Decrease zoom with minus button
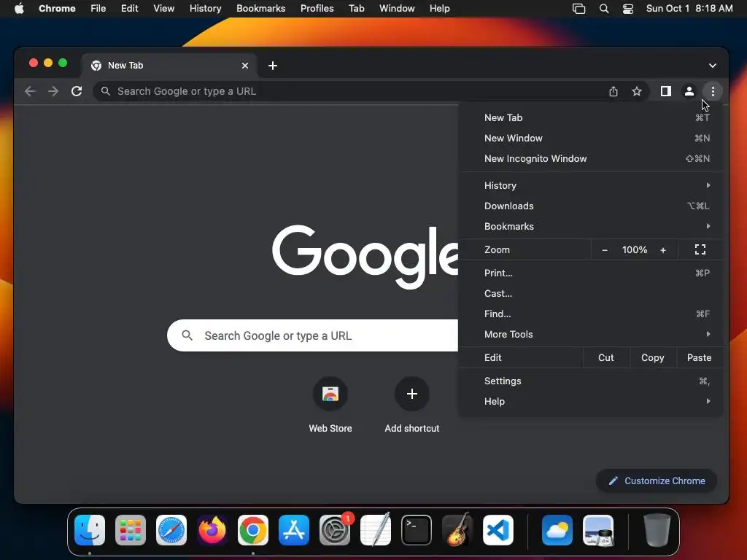The height and width of the screenshot is (560, 747). click(x=605, y=250)
